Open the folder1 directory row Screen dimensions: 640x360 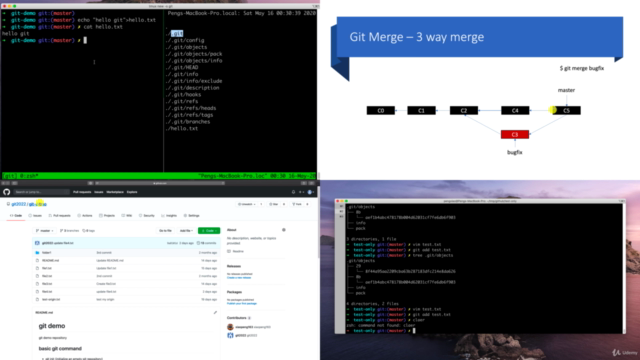pyautogui.click(x=127, y=253)
